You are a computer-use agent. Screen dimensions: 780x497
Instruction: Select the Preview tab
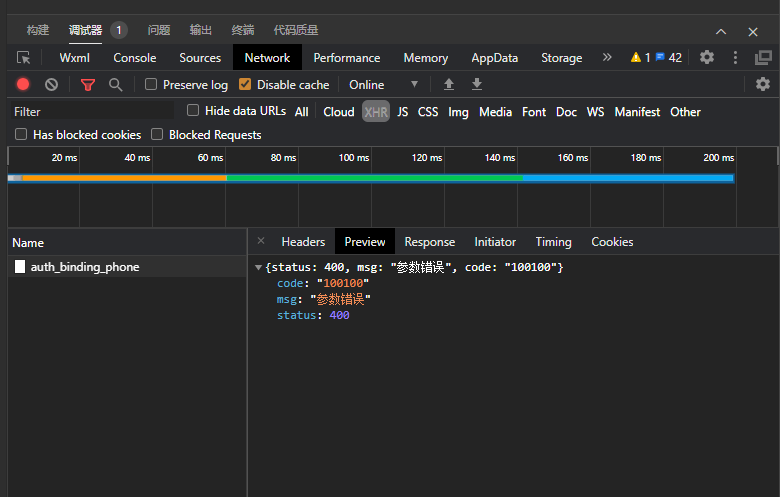pyautogui.click(x=365, y=242)
